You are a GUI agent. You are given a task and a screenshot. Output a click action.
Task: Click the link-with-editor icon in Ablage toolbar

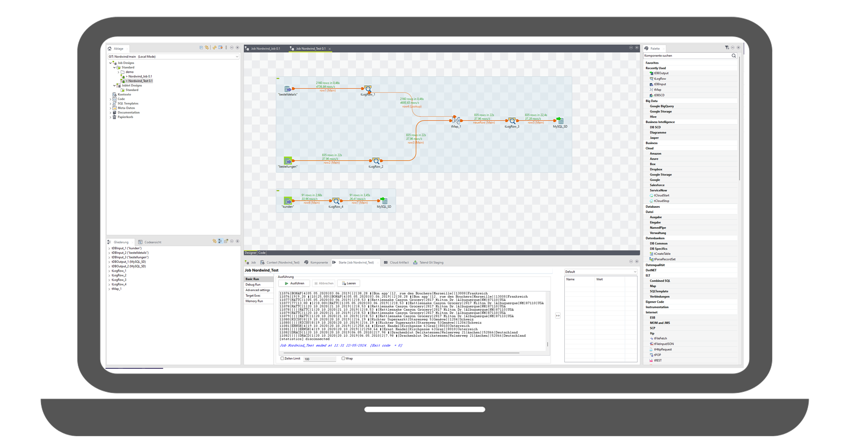(207, 48)
